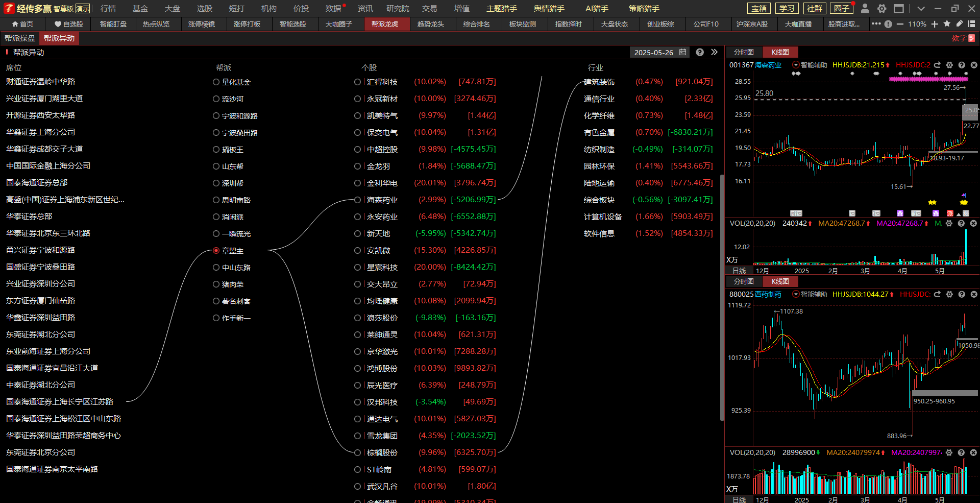This screenshot has height=503, width=980.
Task: Switch to the 趋势龙头 tab
Action: click(x=431, y=24)
